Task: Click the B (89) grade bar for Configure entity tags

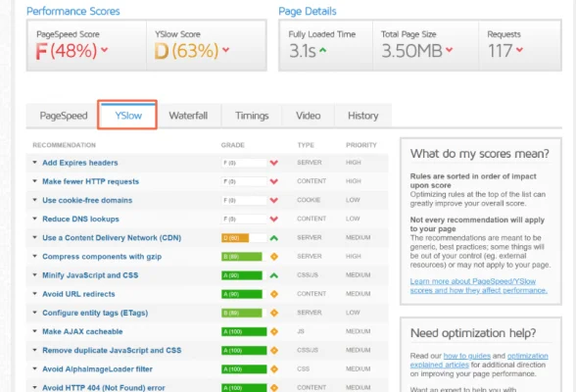Action: tap(244, 313)
